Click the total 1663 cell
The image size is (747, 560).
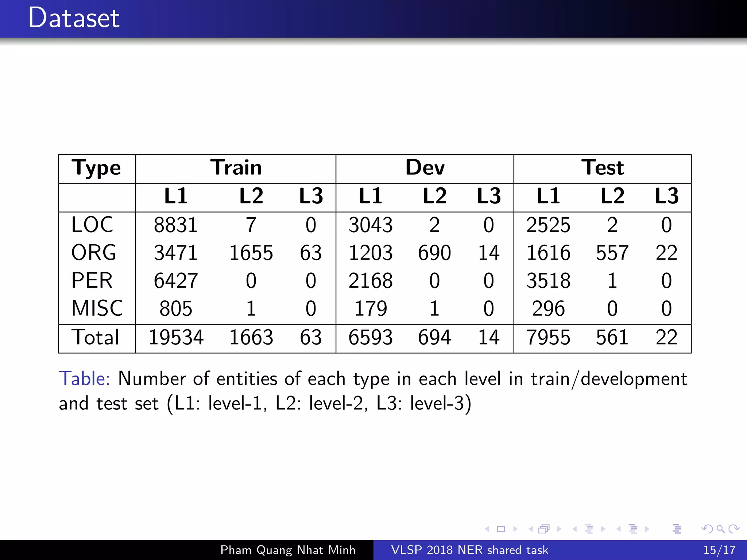click(x=251, y=337)
